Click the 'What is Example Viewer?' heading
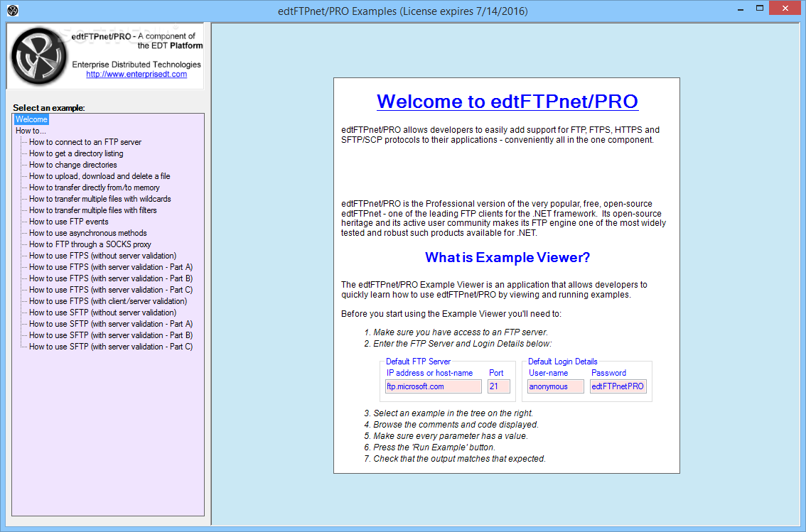This screenshot has height=532, width=806. [x=507, y=257]
